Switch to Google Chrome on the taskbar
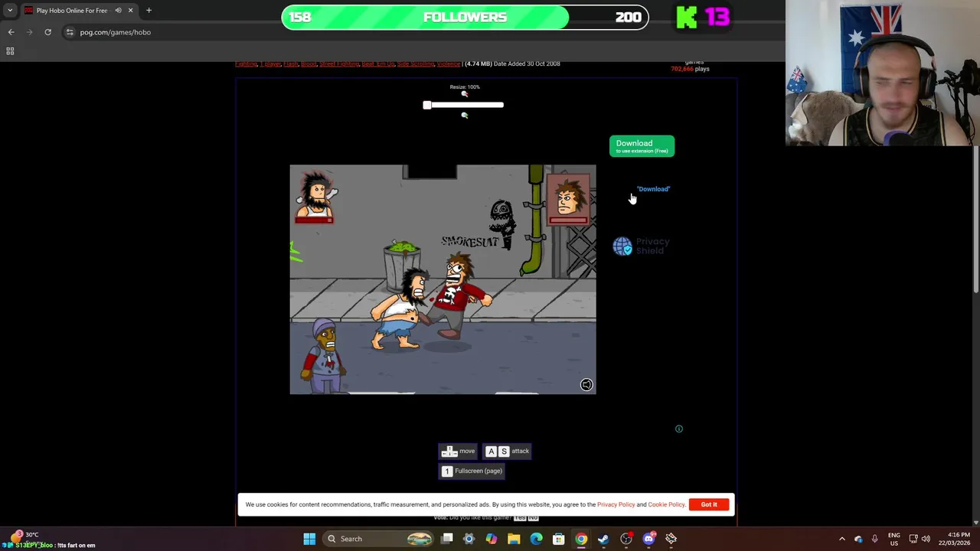 tap(581, 539)
